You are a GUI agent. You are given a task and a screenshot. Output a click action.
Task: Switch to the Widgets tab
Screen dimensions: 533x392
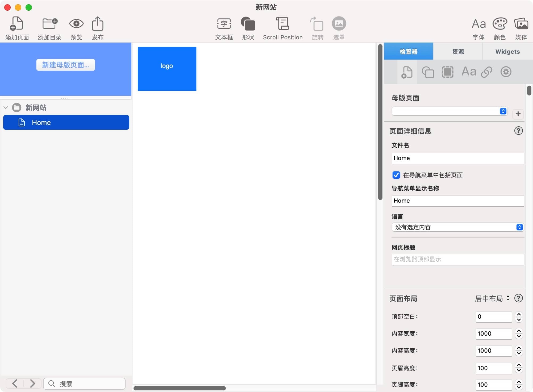507,51
